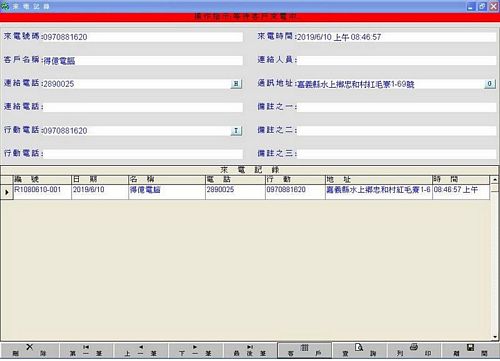The image size is (500, 361).
Task: Click the address cell in the table row
Action: 379,192
